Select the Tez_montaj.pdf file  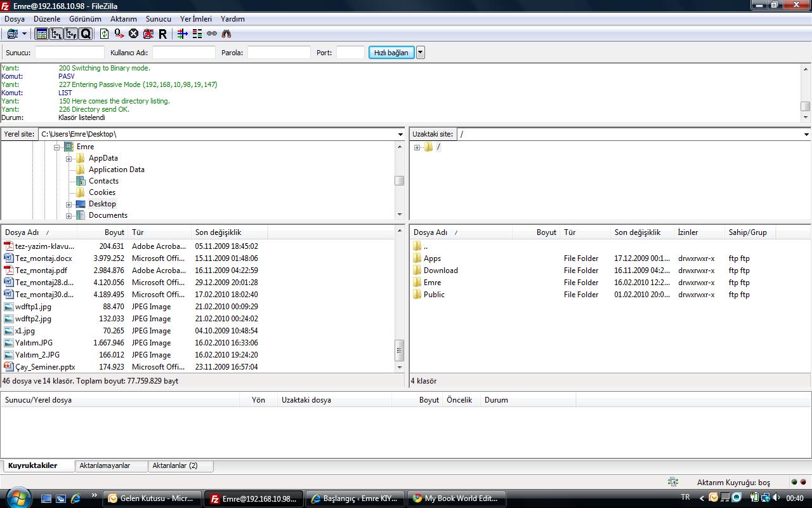41,271
